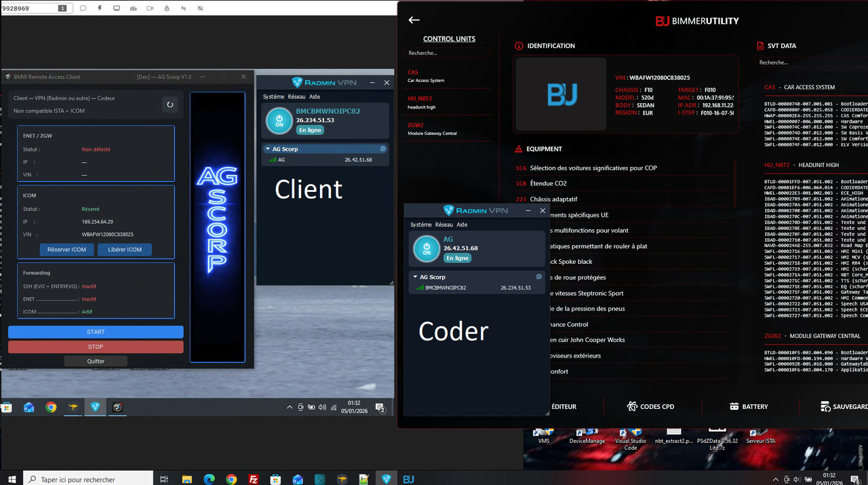Open FileZilla from the local taskbar
The image size is (868, 485).
[x=253, y=479]
